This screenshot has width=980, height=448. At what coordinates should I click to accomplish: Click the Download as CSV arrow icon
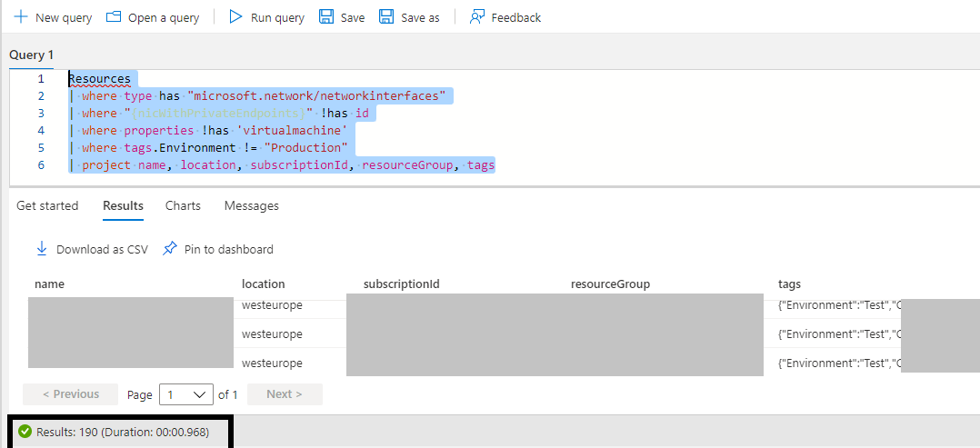tap(42, 249)
